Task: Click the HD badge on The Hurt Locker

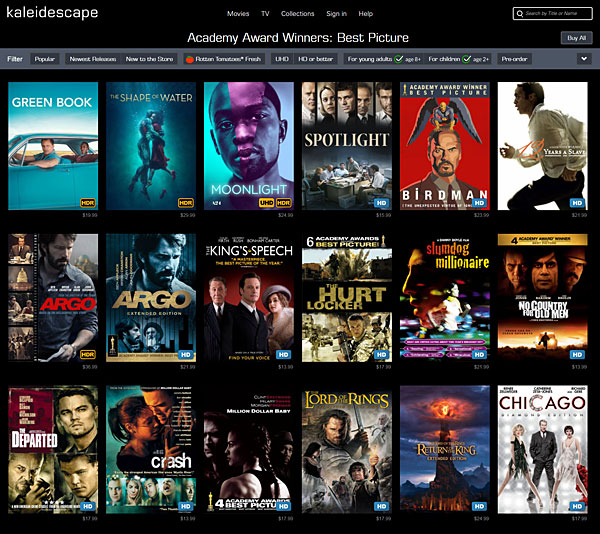Action: tap(382, 355)
